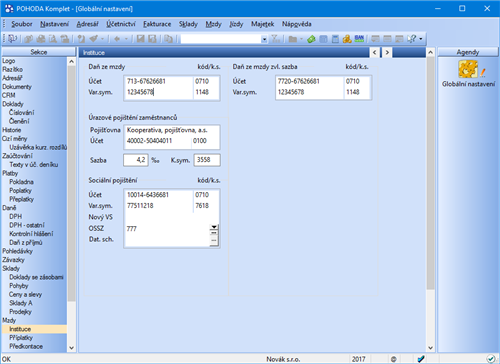Click the Sazba field showing 4,2
500x364 pixels.
pyautogui.click(x=135, y=160)
